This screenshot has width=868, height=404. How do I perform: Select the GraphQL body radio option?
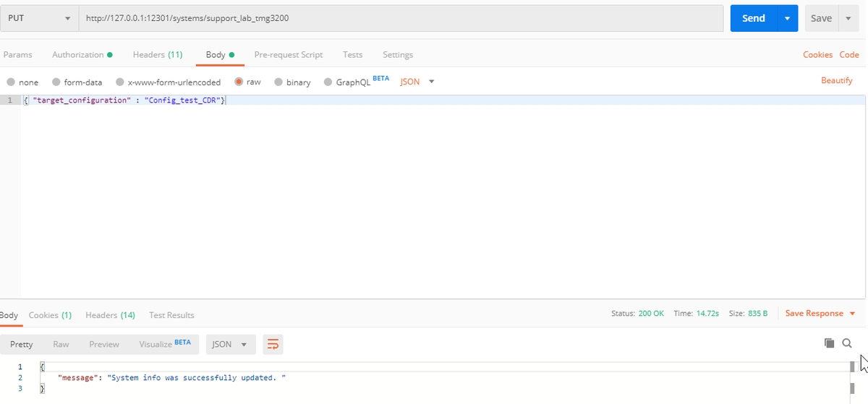[328, 82]
